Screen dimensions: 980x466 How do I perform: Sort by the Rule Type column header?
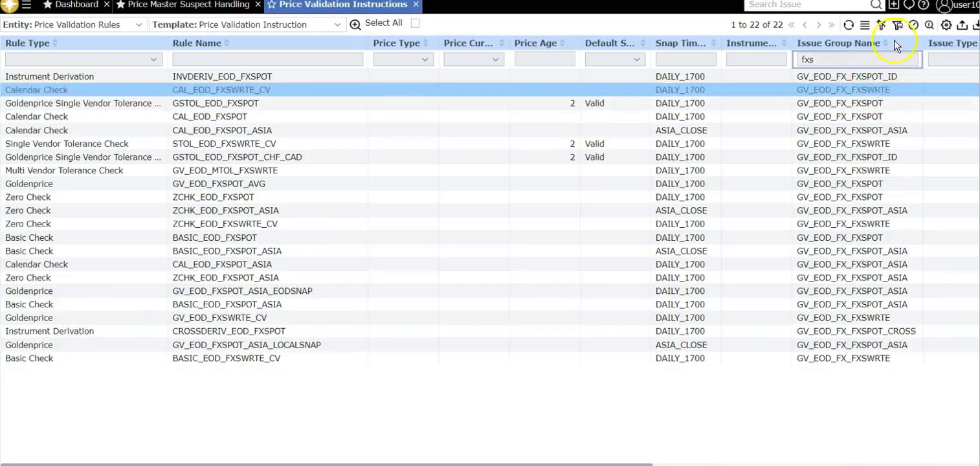(27, 43)
